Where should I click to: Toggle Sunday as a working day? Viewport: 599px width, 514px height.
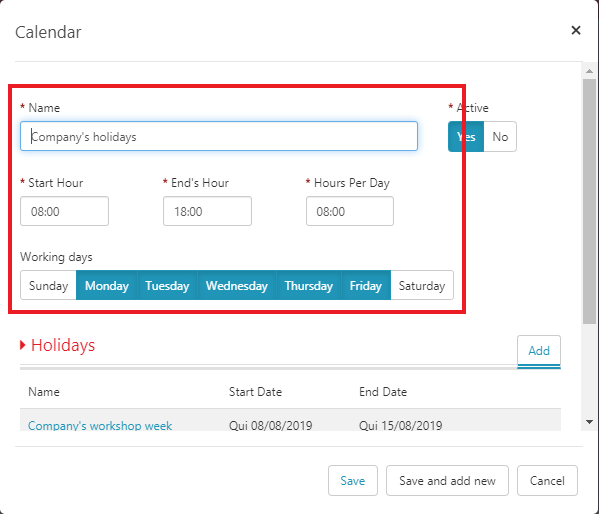point(49,285)
